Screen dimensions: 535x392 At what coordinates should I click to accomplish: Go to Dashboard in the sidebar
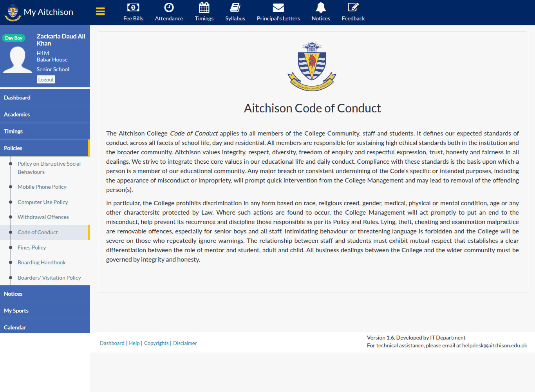pyautogui.click(x=45, y=98)
